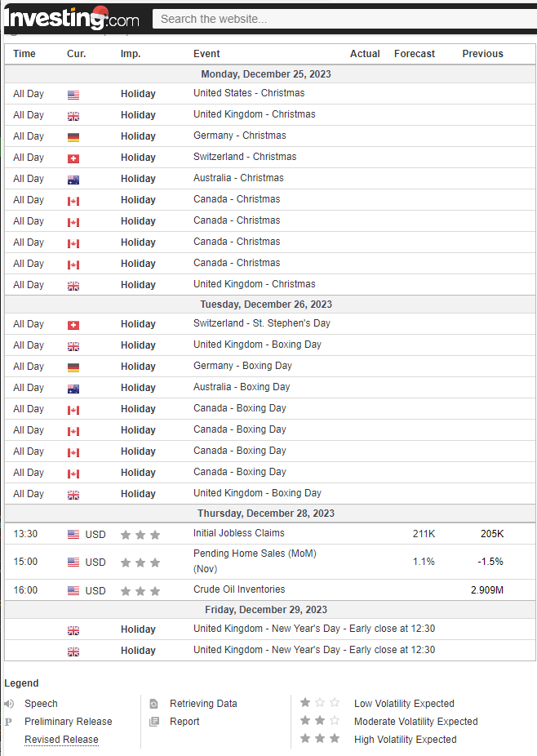Click the Imp. column header
The width and height of the screenshot is (537, 756).
coord(131,54)
